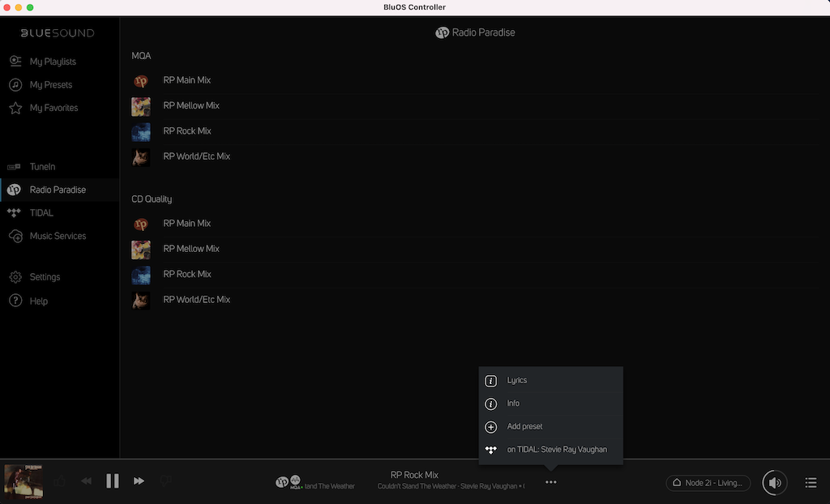Image resolution: width=830 pixels, height=504 pixels.
Task: Click the MQA badge in player bar
Action: 295,482
